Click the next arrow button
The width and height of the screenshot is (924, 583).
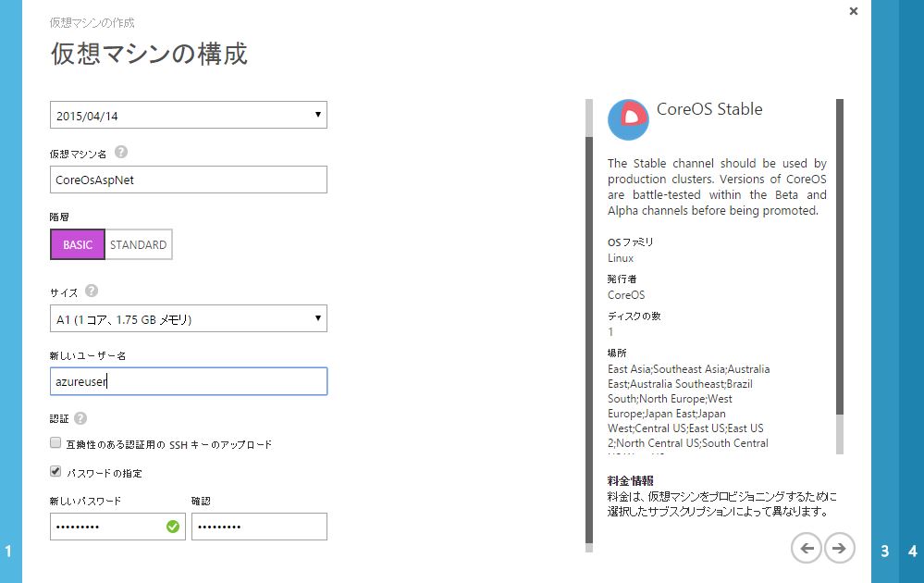click(x=839, y=548)
